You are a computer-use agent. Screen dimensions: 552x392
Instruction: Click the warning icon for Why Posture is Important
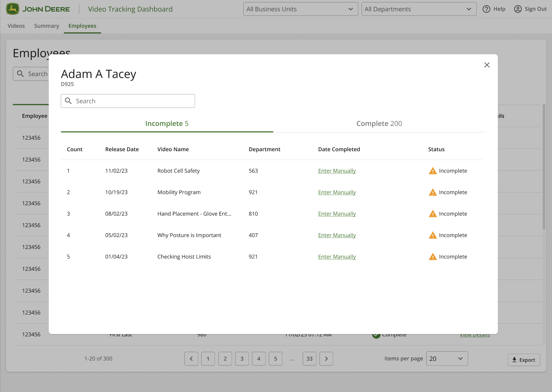(433, 235)
